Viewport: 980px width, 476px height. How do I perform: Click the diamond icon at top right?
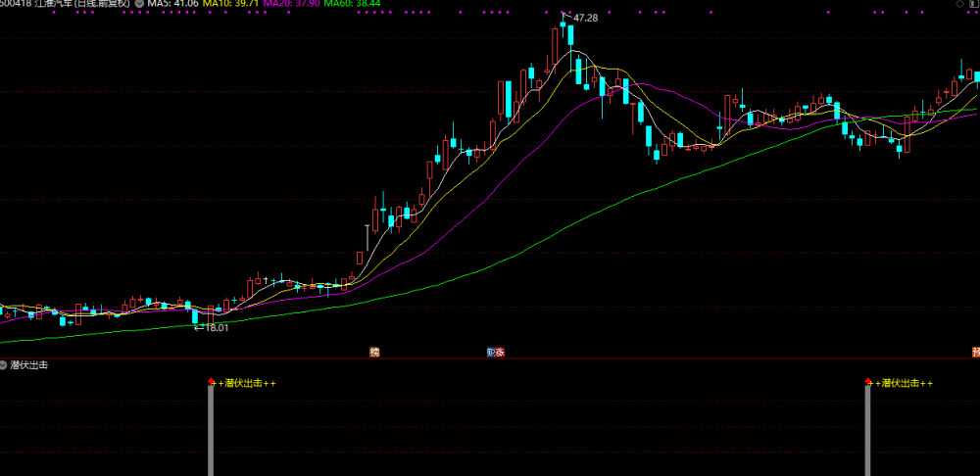[x=959, y=4]
